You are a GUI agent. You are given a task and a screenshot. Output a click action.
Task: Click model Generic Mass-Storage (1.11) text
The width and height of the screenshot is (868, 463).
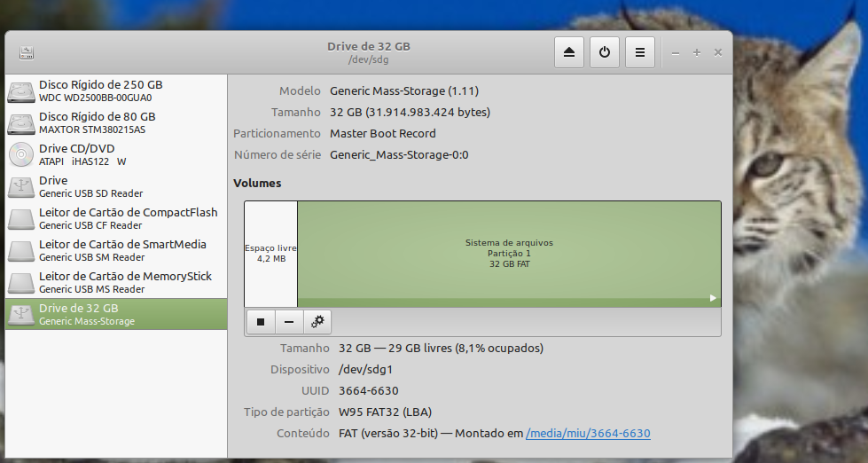pos(404,90)
